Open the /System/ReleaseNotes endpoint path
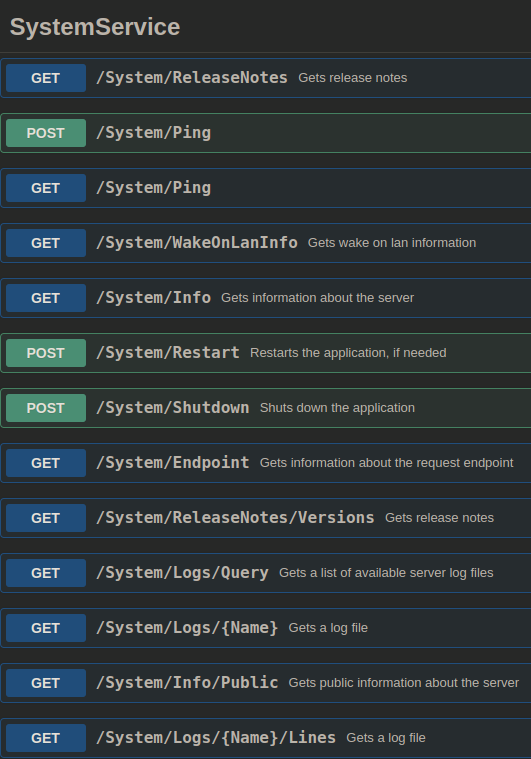The image size is (531, 759). [192, 77]
